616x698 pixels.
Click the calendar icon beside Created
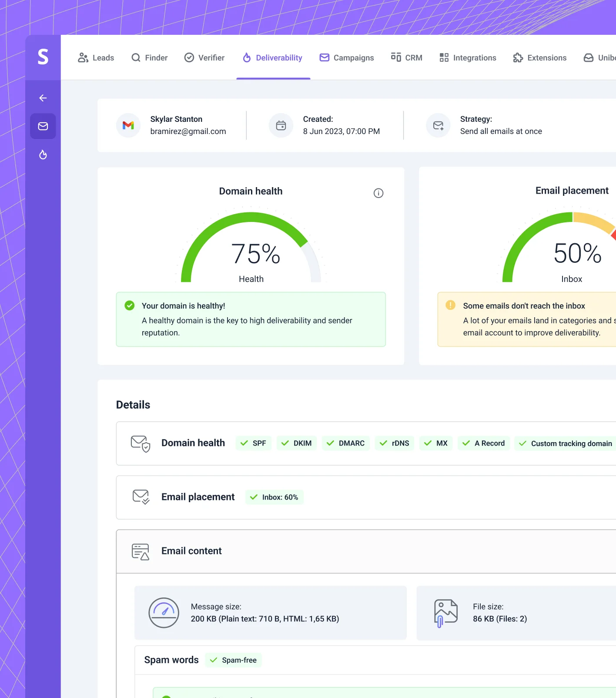pos(281,125)
